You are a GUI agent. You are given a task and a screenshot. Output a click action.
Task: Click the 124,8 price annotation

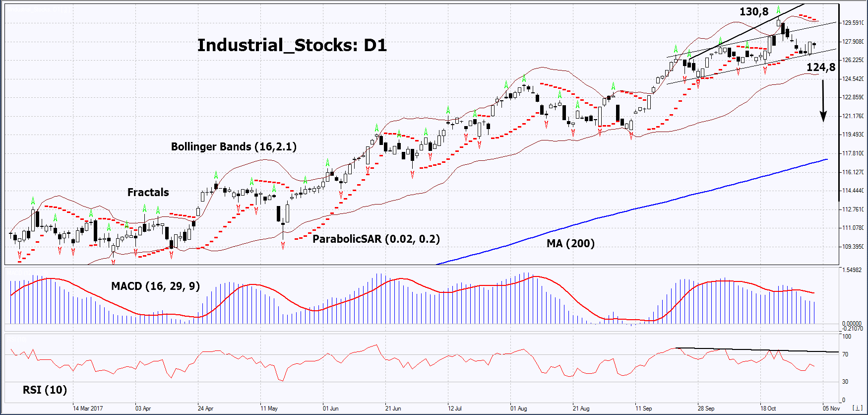point(821,67)
